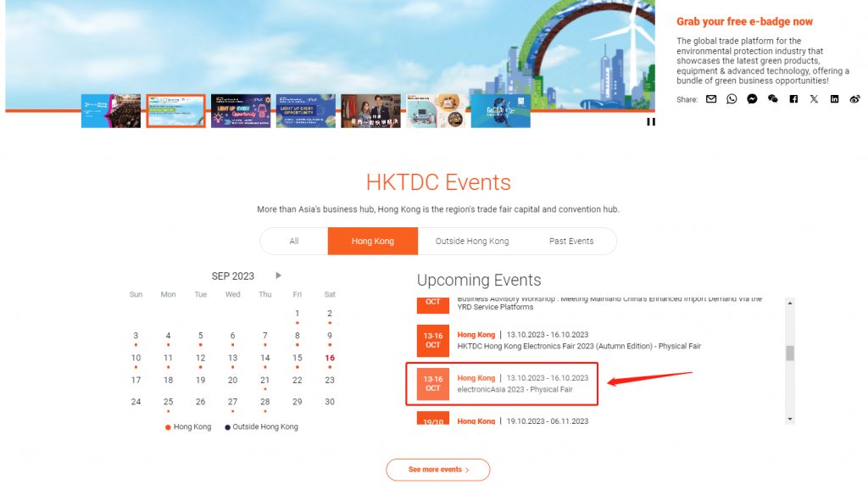The width and height of the screenshot is (868, 490).
Task: Switch to the All events tab
Action: [294, 242]
